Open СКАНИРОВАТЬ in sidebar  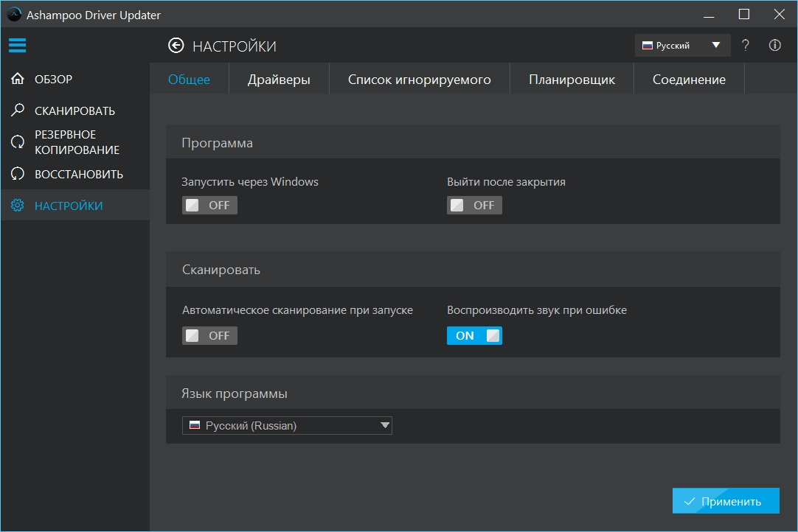pos(75,111)
